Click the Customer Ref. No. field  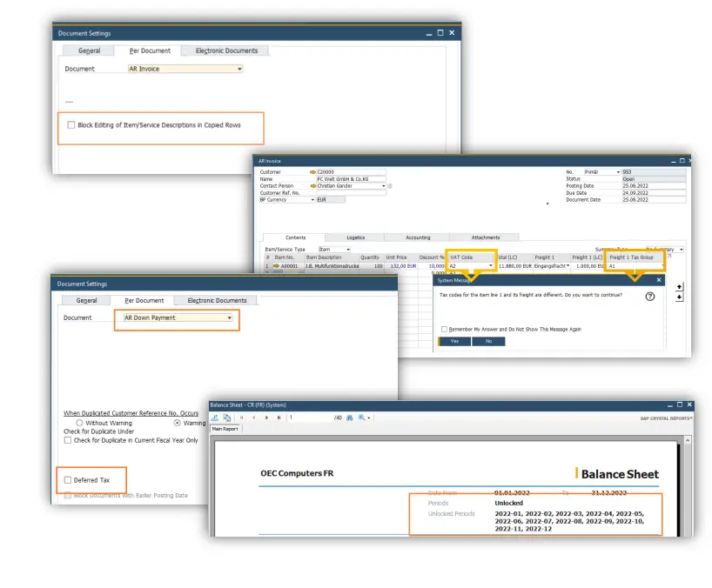click(351, 193)
